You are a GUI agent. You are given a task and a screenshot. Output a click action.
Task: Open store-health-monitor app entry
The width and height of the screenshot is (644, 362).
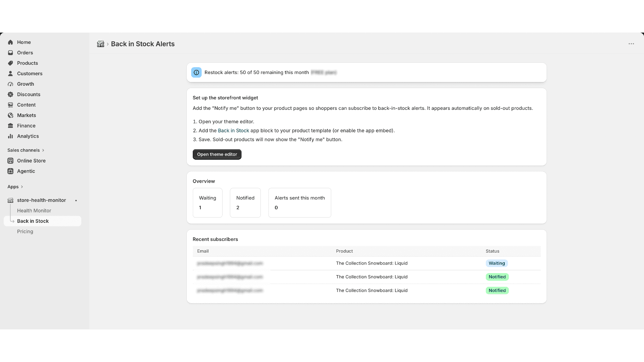[41, 200]
